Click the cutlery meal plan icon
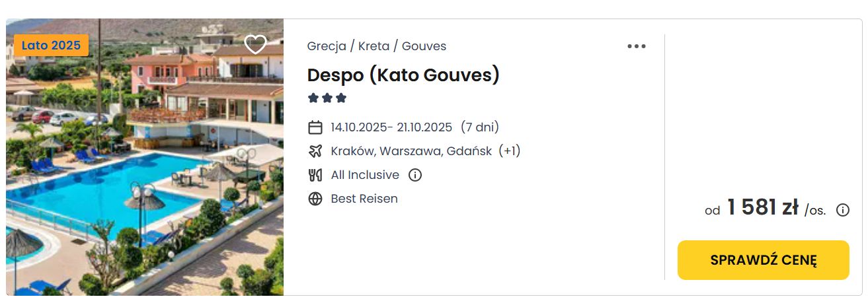 [315, 175]
